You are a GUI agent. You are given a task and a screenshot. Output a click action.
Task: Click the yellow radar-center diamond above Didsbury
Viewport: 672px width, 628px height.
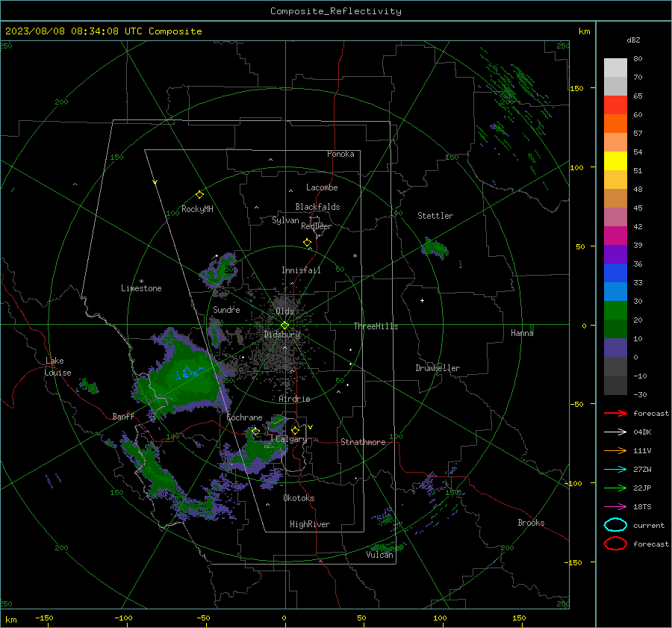[x=284, y=325]
